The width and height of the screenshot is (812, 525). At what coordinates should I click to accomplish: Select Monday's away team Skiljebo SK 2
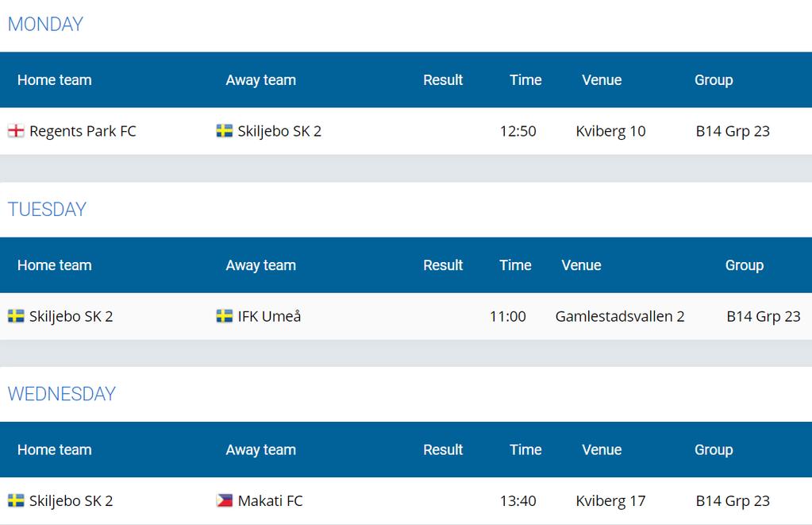tap(279, 131)
